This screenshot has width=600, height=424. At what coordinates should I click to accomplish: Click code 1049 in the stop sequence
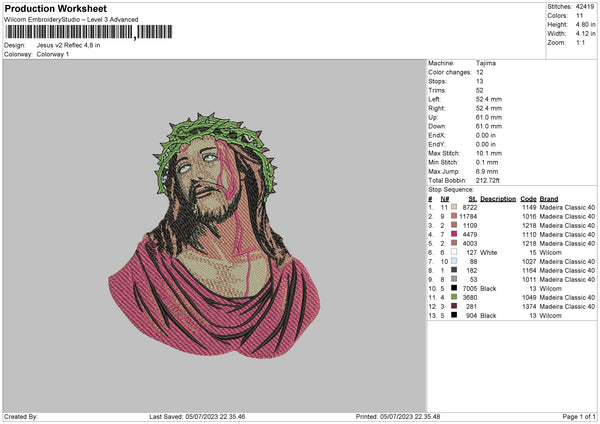529,298
